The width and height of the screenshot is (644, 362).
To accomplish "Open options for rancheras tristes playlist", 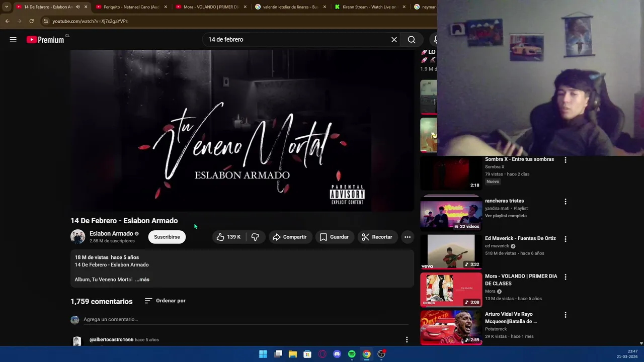I will [566, 202].
